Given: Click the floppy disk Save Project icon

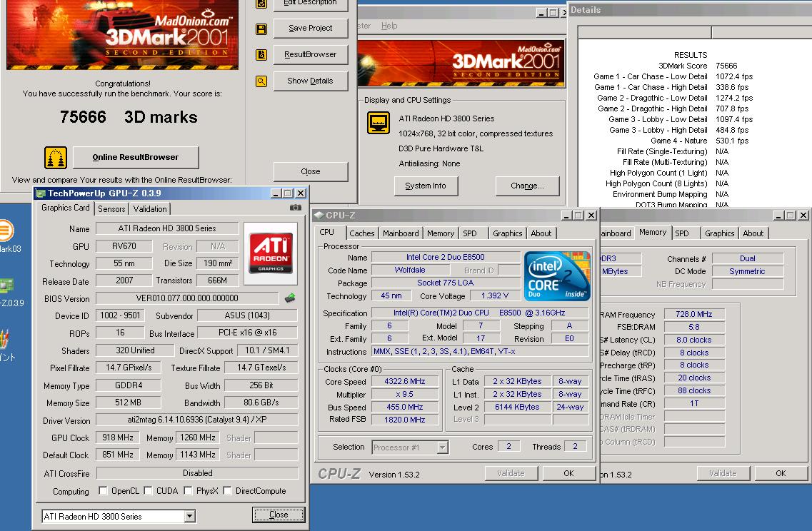Looking at the screenshot, I should tap(261, 29).
